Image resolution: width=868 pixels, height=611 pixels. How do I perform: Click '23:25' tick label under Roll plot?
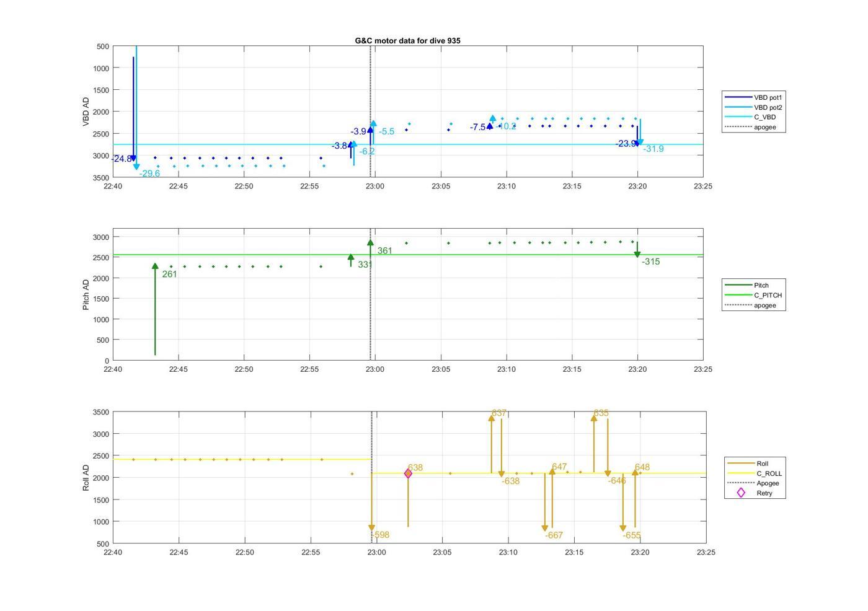(x=706, y=552)
